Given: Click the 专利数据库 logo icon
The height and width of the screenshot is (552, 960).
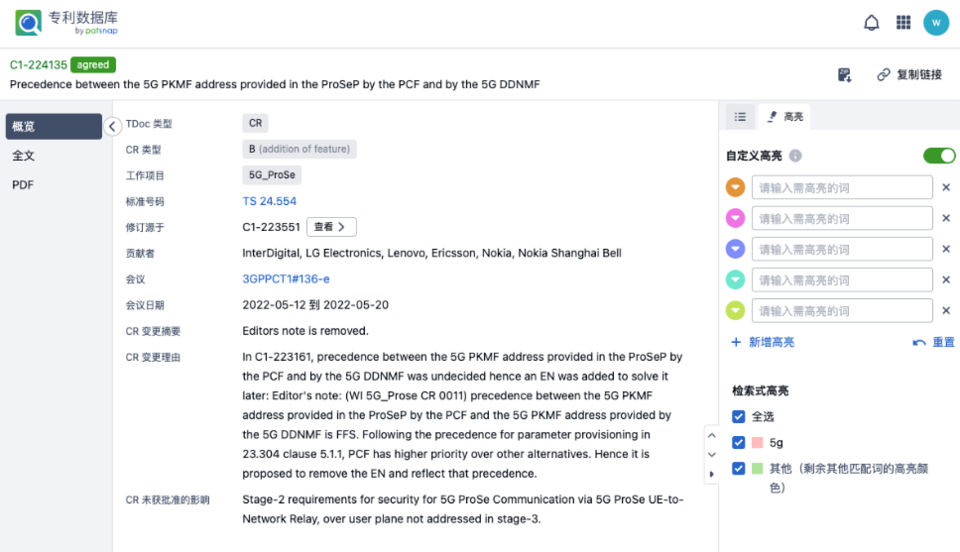Looking at the screenshot, I should (28, 22).
